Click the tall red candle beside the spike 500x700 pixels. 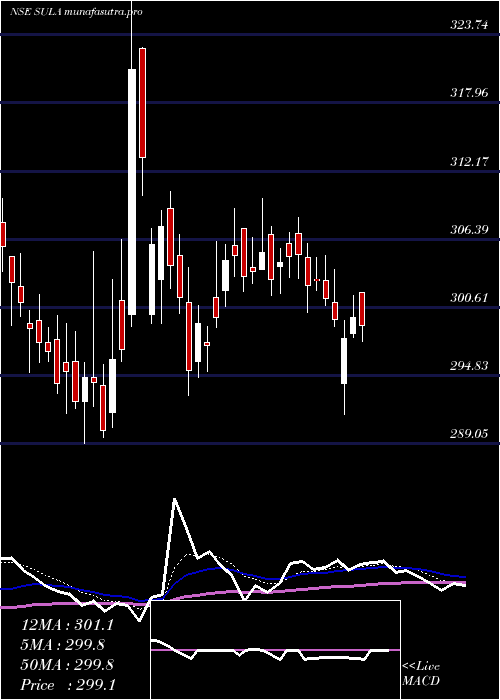point(142,103)
